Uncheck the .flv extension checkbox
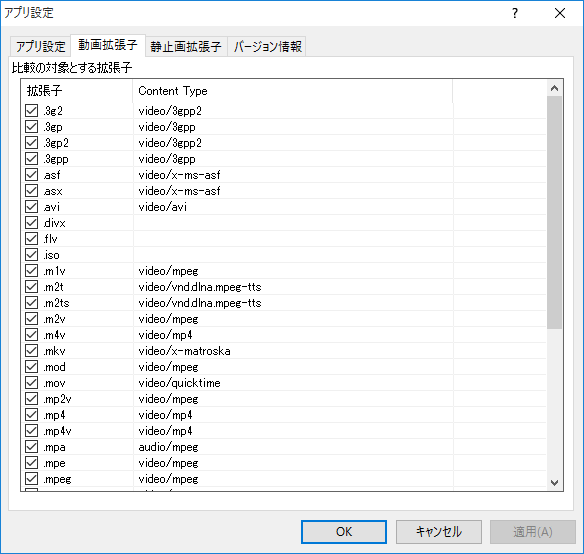Screen dimensions: 584x554 point(32,239)
